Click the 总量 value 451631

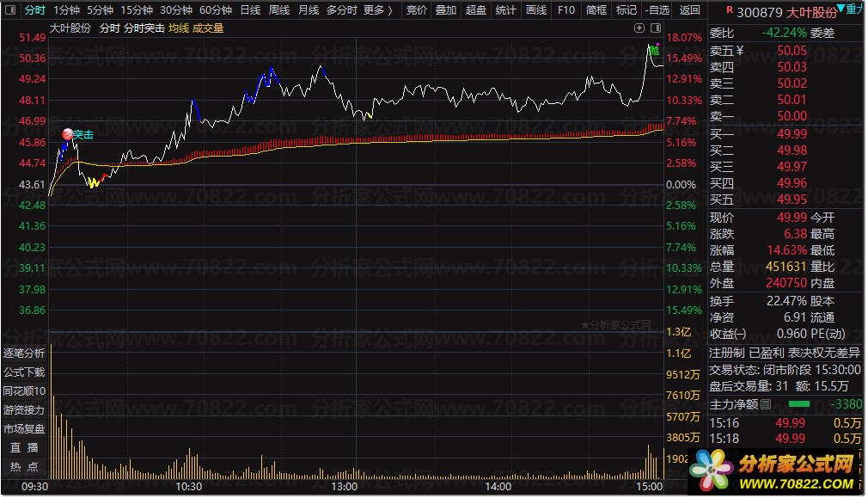[786, 267]
